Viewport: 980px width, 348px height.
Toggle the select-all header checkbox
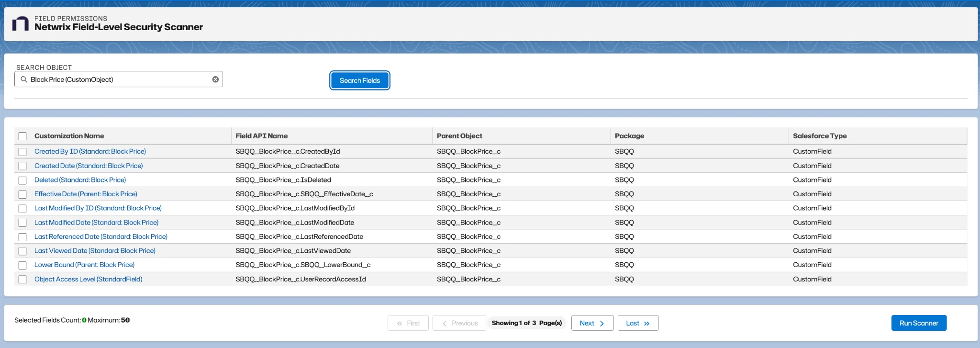click(x=22, y=136)
